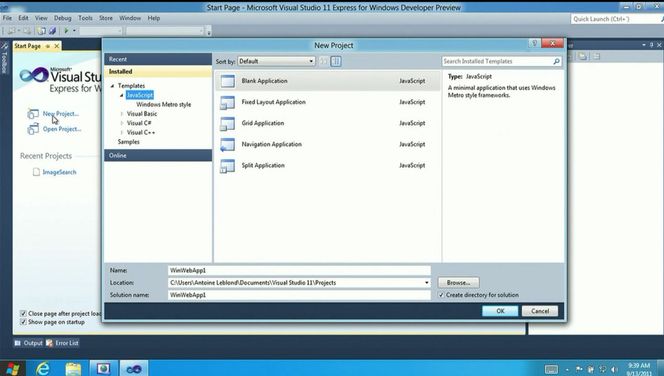Expand the Visual C++ tree node
The width and height of the screenshot is (664, 376).
(122, 133)
